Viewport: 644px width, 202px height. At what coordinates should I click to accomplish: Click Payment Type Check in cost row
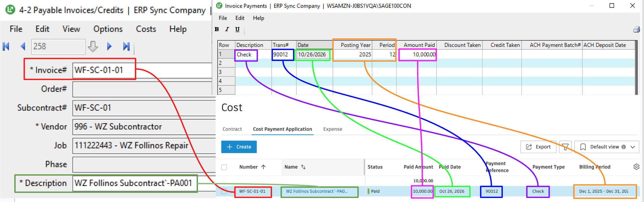[x=538, y=191]
